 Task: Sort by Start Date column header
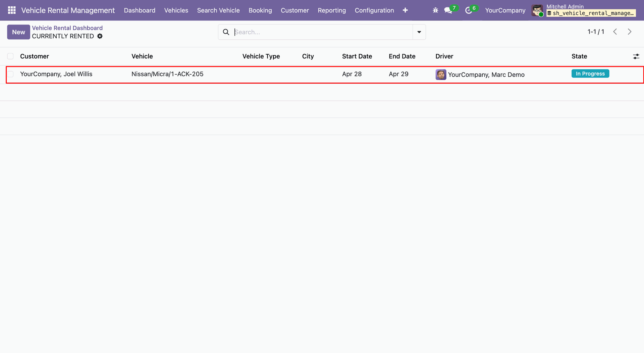357,56
